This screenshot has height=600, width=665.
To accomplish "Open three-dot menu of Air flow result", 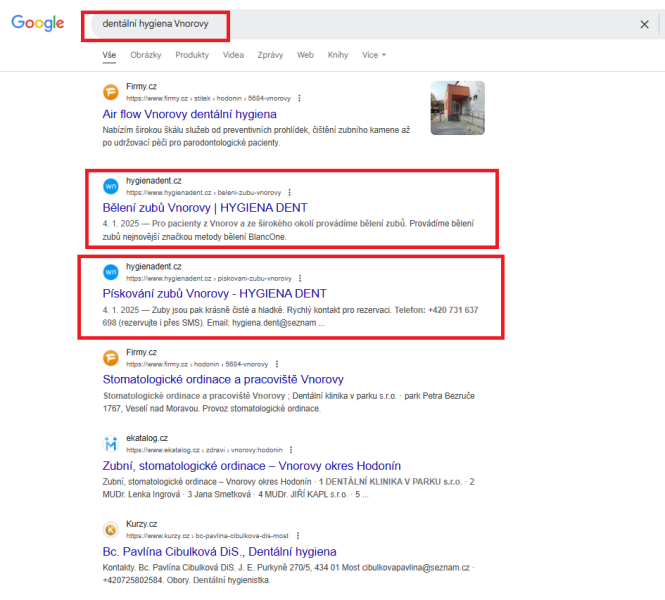I will point(299,98).
